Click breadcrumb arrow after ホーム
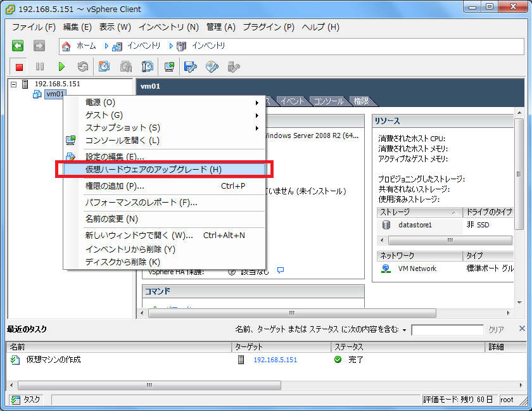This screenshot has height=411, width=532. pos(106,46)
